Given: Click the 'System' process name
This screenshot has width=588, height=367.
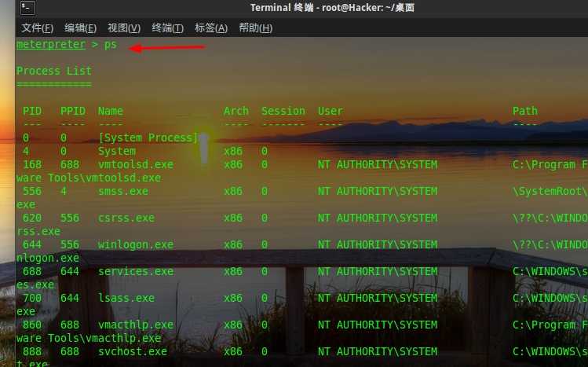Looking at the screenshot, I should (x=117, y=151).
